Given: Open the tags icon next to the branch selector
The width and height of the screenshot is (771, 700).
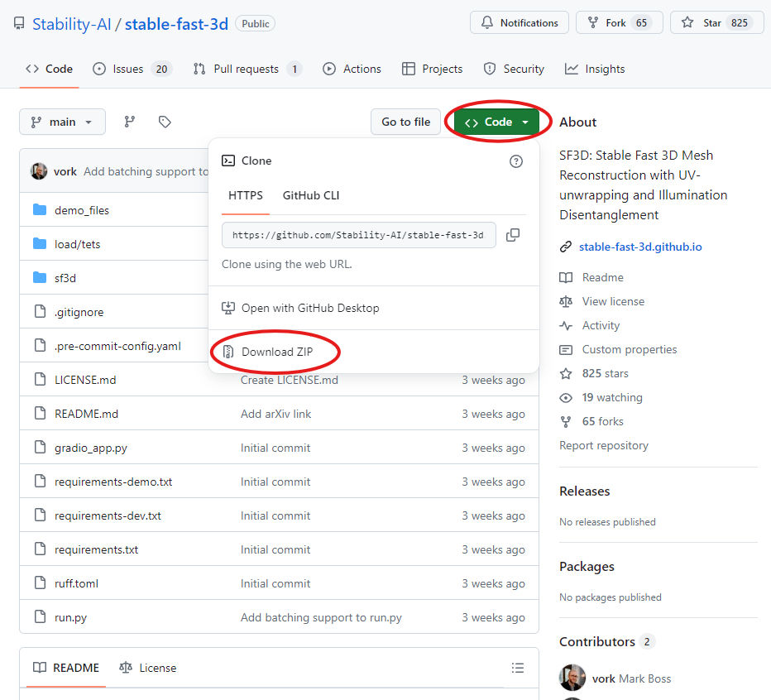Looking at the screenshot, I should pos(165,122).
